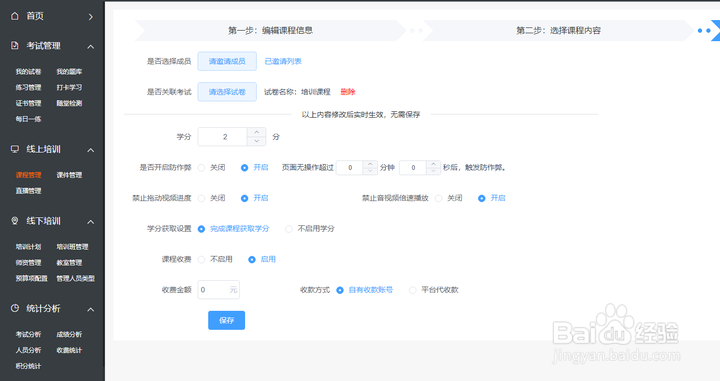Screen dimensions: 720x381
Task: Select the highlighted 课程管理 menu item
Action: coord(28,175)
